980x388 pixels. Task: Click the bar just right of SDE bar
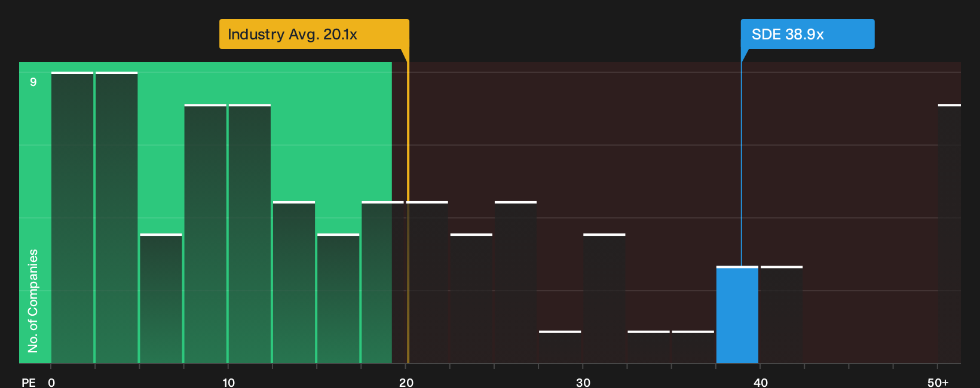(782, 315)
